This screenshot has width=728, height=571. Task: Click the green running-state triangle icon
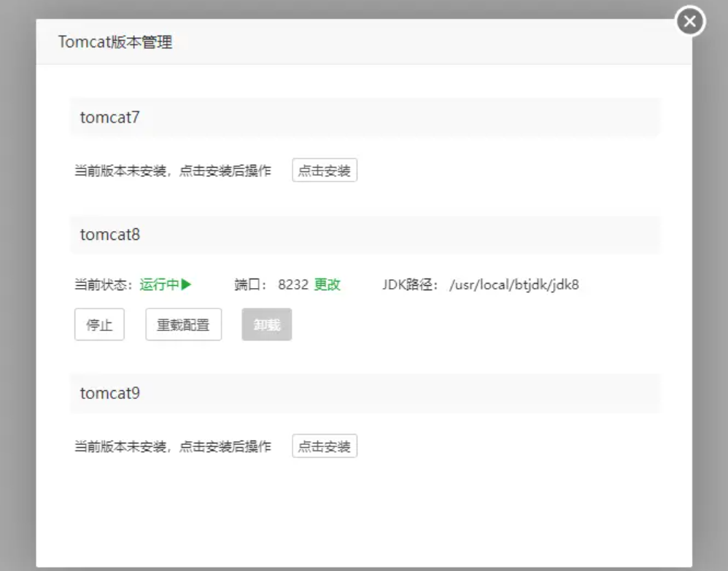(x=187, y=284)
